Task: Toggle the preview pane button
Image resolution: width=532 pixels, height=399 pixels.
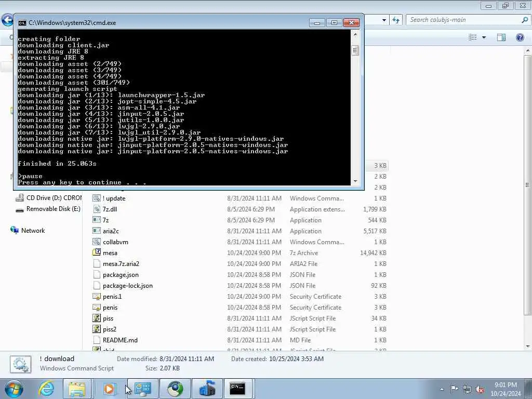Action: 501,37
